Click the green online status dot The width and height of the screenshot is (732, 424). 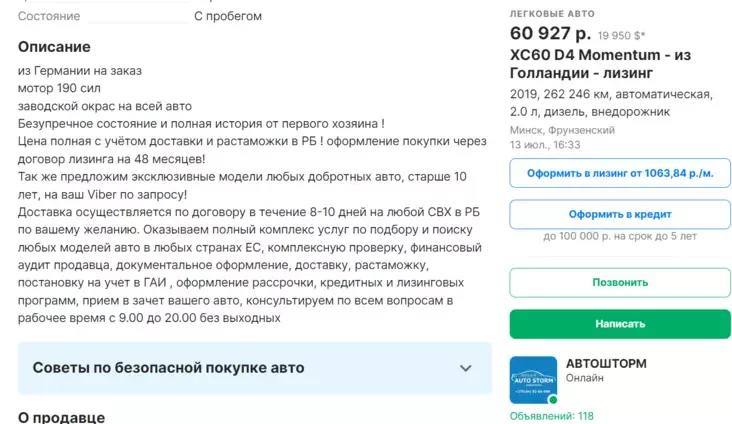(x=553, y=400)
